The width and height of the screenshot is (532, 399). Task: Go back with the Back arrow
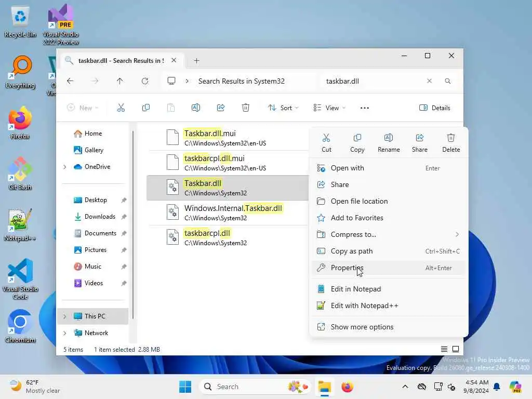coord(70,81)
